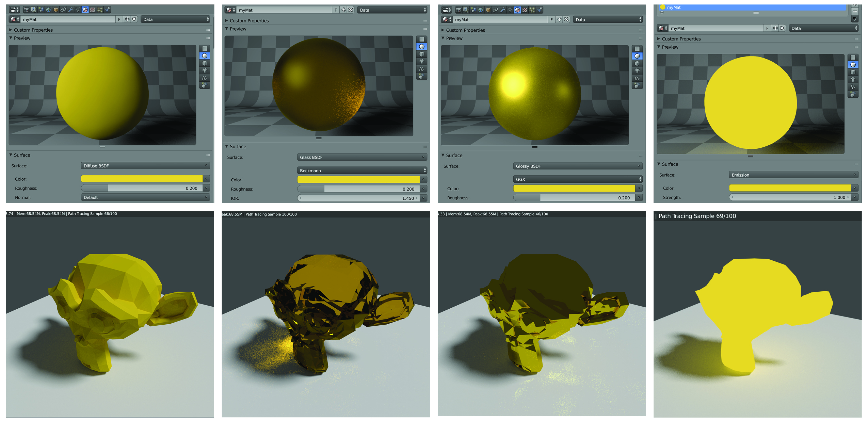The image size is (868, 422).
Task: Open the GGX distribution dropdown
Action: 577,179
